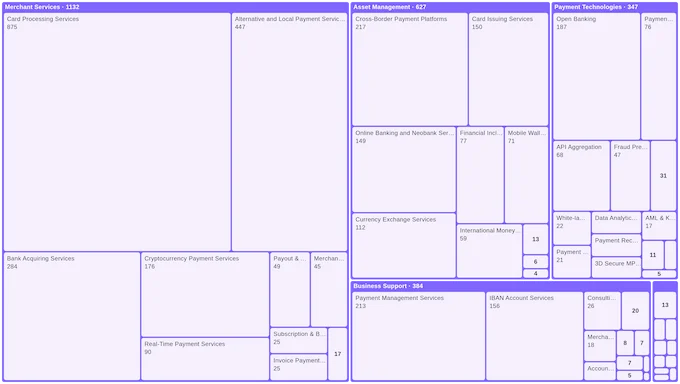Open the 3D Secure MP... tile
Viewport: 680px width, 384px height.
pos(616,267)
